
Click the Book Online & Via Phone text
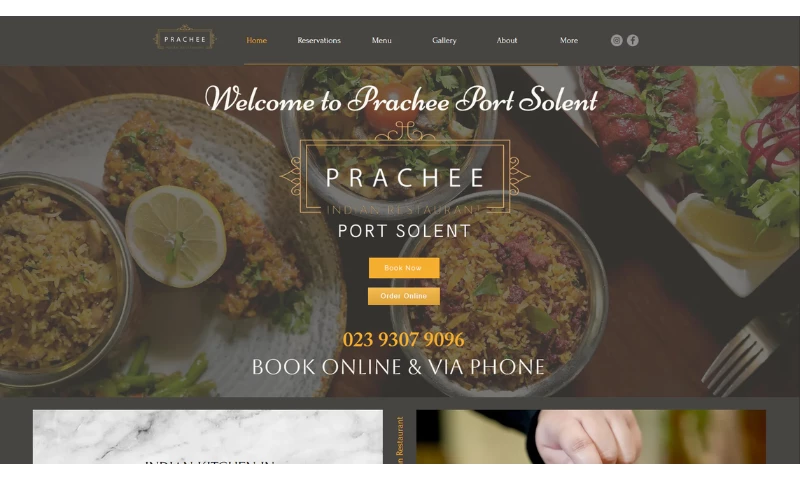(398, 367)
